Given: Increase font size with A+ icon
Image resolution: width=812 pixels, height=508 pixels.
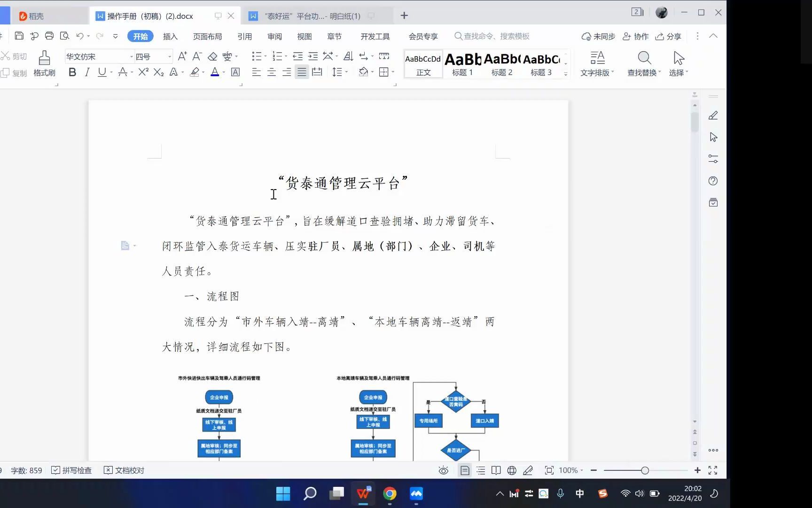Looking at the screenshot, I should coord(182,56).
